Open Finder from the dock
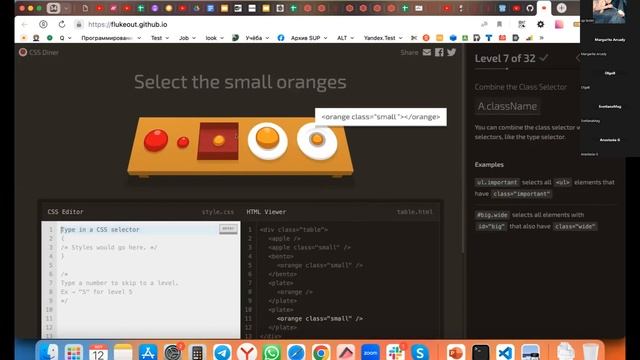 tap(49, 352)
